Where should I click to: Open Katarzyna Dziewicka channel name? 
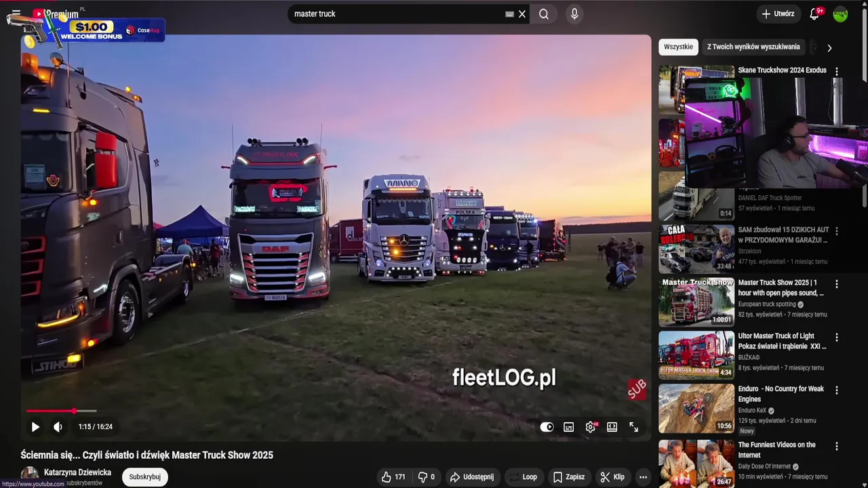coord(77,472)
